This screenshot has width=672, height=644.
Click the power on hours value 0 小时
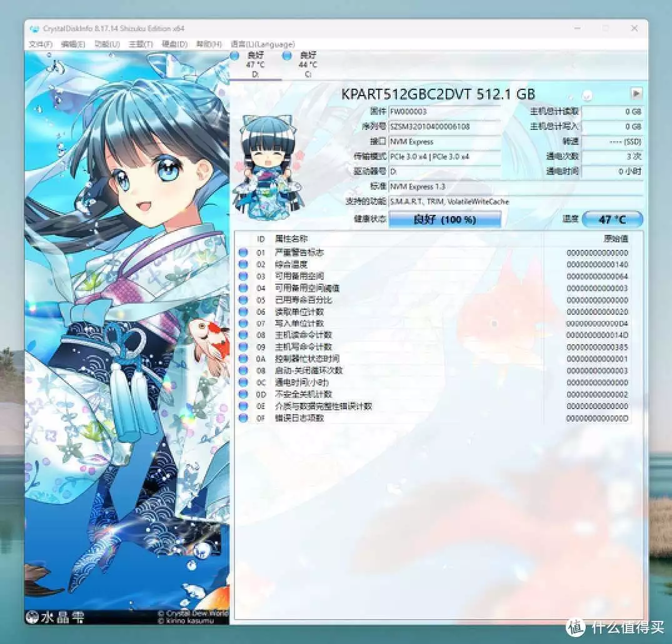(x=612, y=171)
